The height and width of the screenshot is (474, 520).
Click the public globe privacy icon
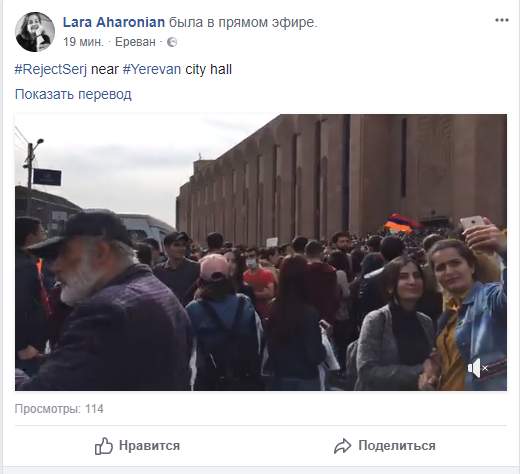(172, 42)
